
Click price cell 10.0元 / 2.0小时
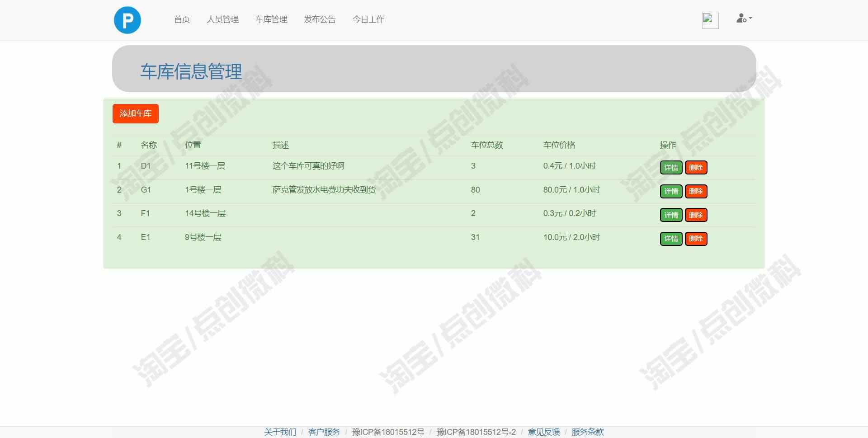[572, 237]
